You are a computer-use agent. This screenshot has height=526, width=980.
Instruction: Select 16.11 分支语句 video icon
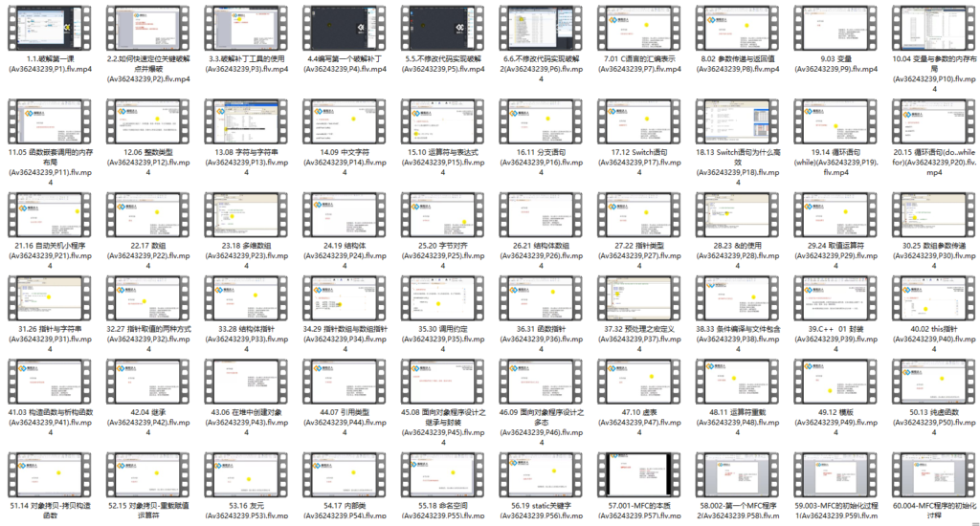pos(542,121)
